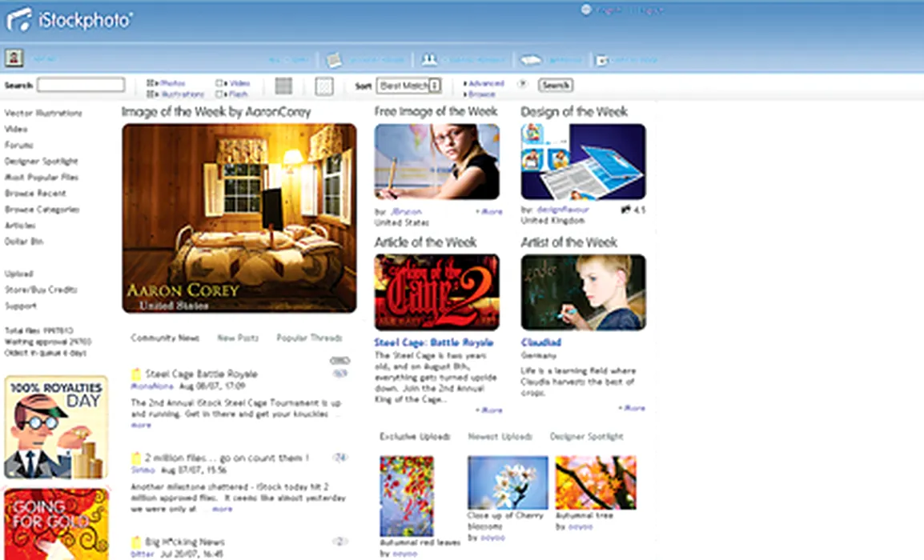The height and width of the screenshot is (560, 924).
Task: Open the Steel Cage Battle Royale note icon
Action: 136,374
